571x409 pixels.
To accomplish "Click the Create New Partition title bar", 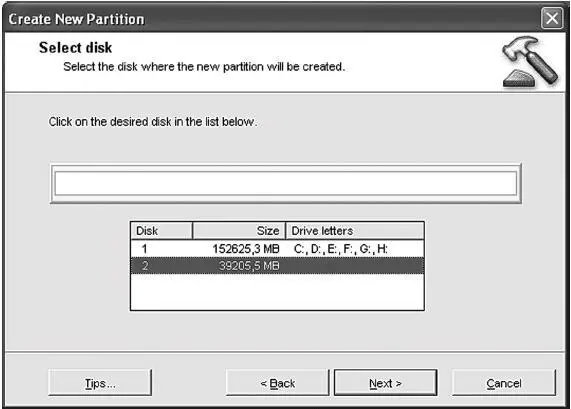I will point(271,18).
